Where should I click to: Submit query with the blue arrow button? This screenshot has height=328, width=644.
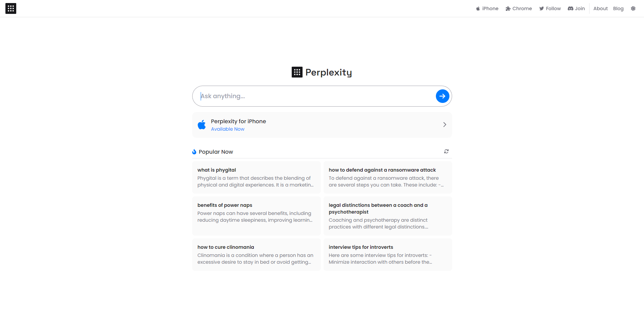pyautogui.click(x=442, y=96)
